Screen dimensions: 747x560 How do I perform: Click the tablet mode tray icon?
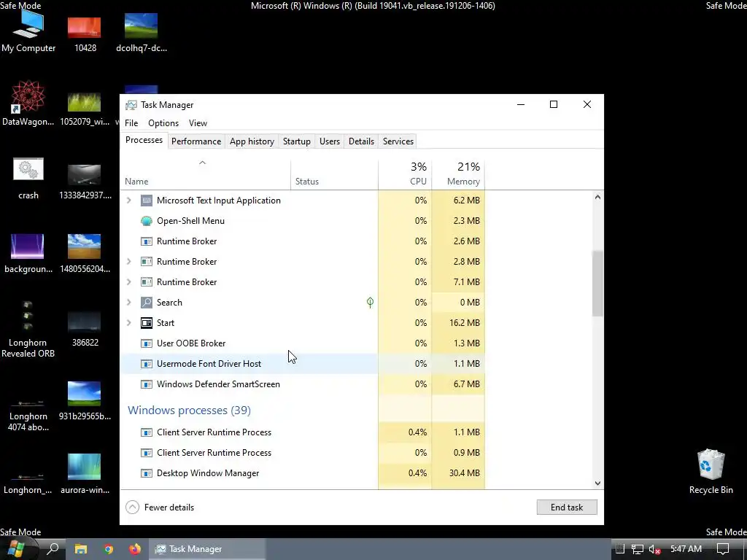pyautogui.click(x=619, y=549)
